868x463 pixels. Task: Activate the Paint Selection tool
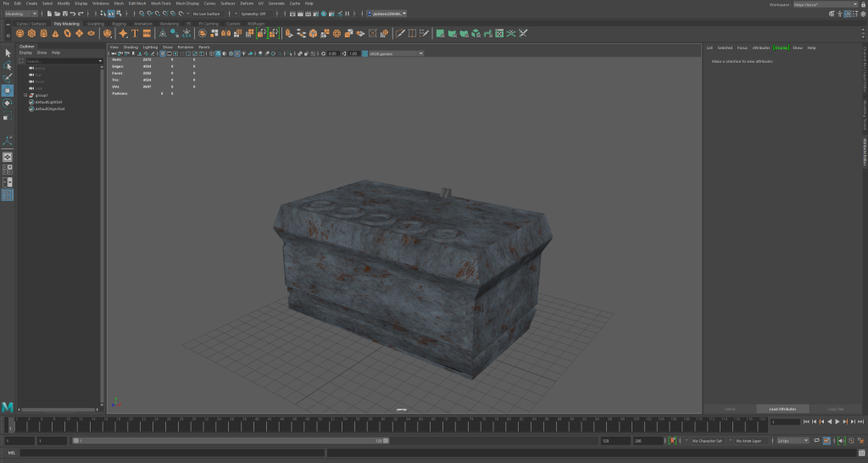tap(8, 78)
